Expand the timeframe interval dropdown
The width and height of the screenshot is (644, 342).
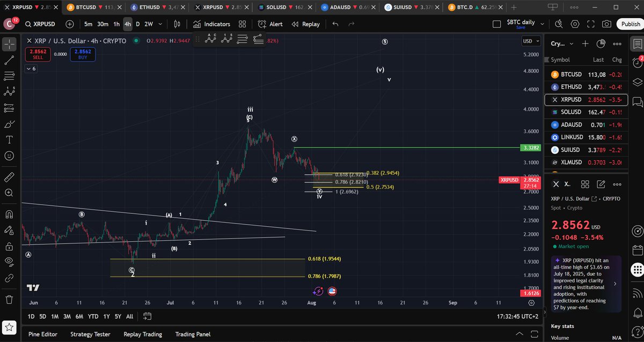(160, 24)
